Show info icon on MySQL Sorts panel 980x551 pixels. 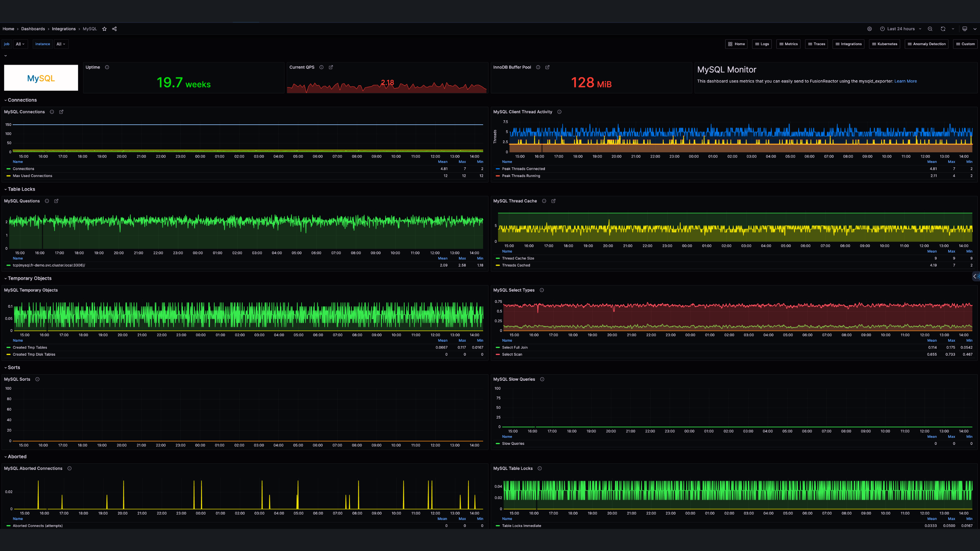pos(38,379)
